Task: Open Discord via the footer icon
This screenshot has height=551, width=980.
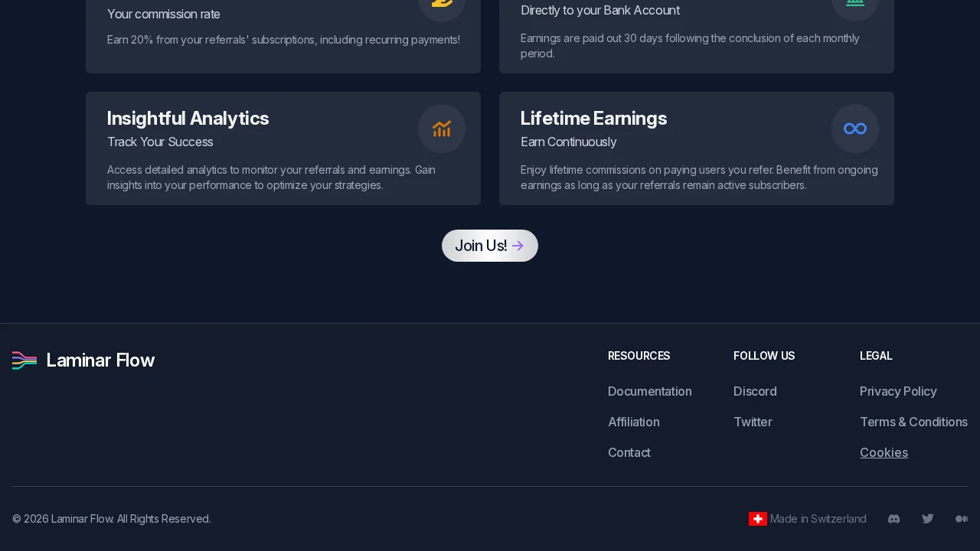Action: [893, 519]
